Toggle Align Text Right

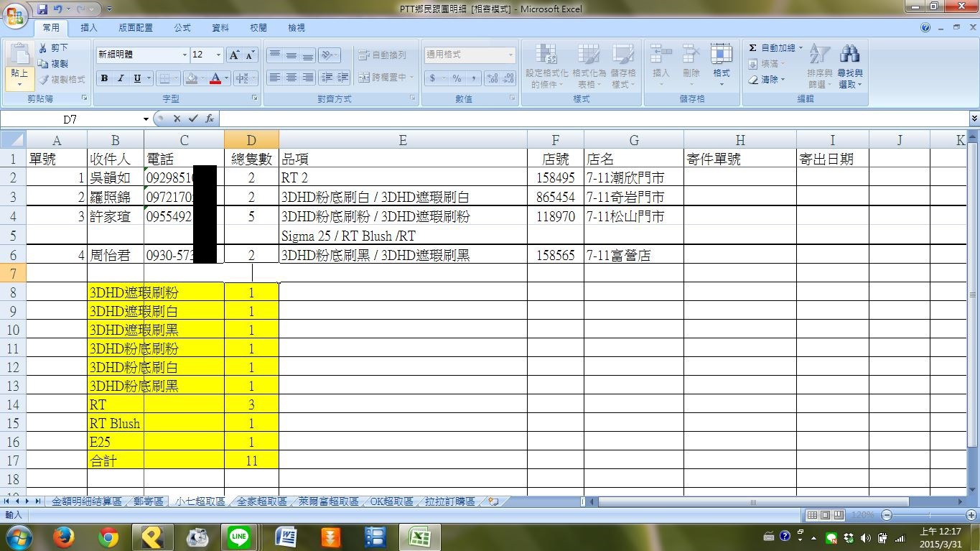[308, 78]
